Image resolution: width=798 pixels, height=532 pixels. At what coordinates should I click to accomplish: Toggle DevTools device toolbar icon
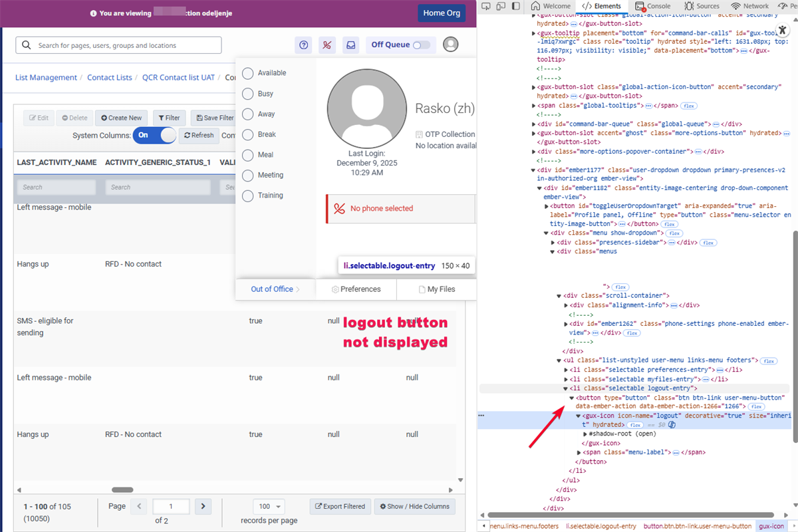point(501,6)
